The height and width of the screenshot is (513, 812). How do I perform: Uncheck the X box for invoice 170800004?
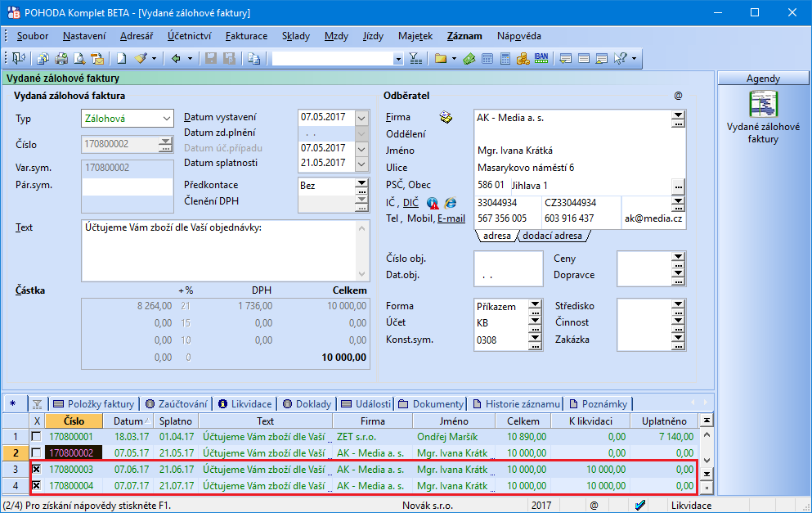[x=36, y=486]
